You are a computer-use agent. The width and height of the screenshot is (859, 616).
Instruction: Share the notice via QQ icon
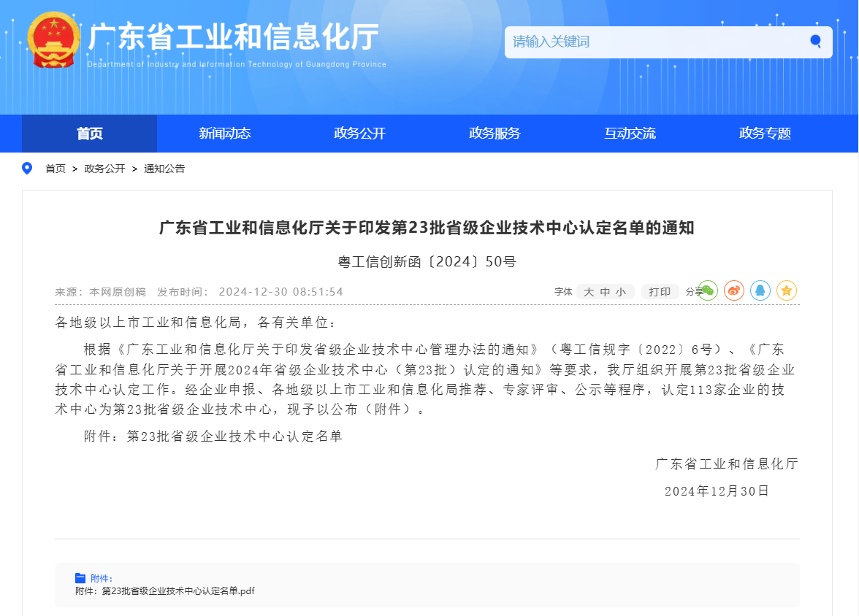click(x=760, y=290)
